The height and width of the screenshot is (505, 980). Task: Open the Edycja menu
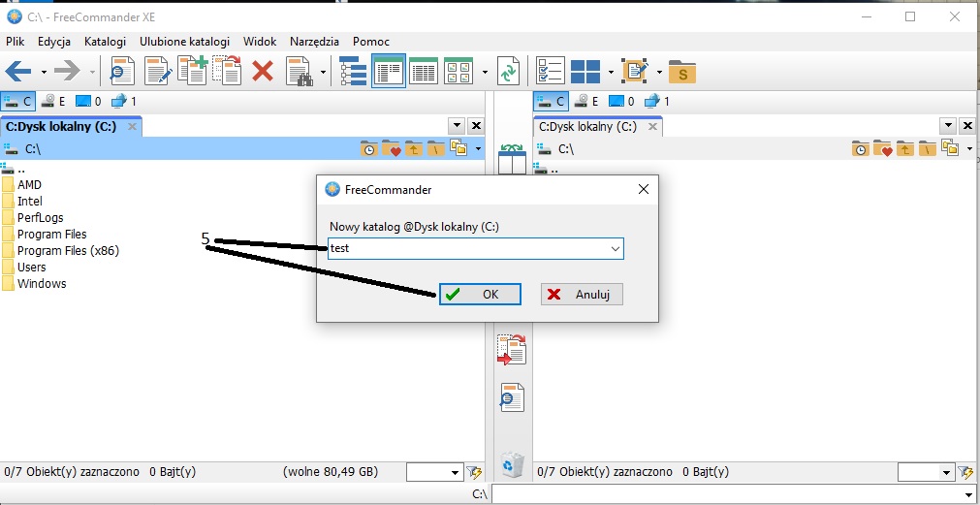pos(54,42)
